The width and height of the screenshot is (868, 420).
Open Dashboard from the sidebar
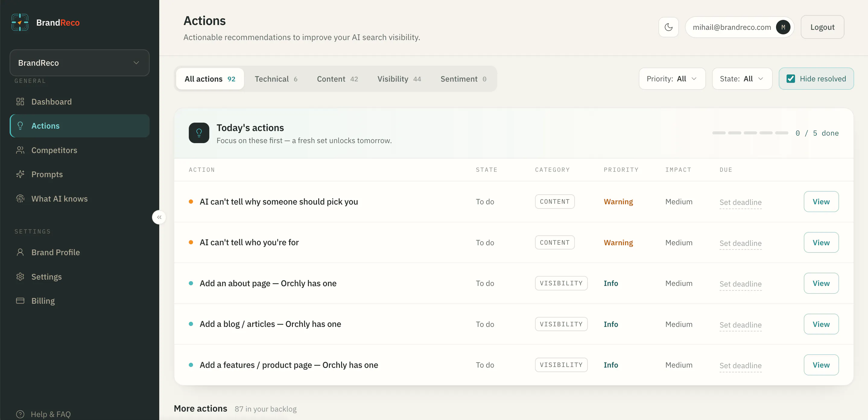pos(80,102)
